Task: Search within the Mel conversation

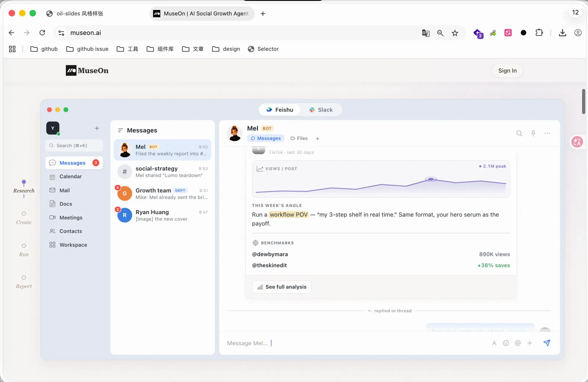Action: click(x=519, y=133)
